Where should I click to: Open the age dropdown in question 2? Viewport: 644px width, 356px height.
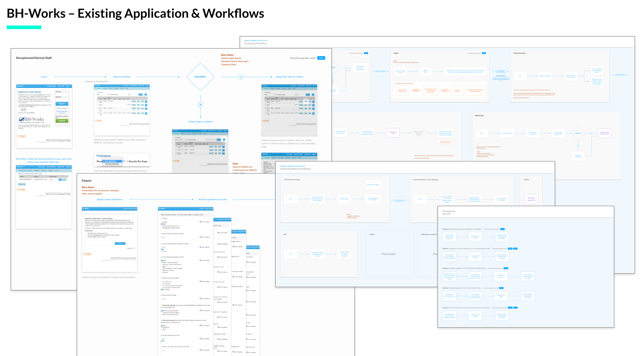pyautogui.click(x=163, y=237)
